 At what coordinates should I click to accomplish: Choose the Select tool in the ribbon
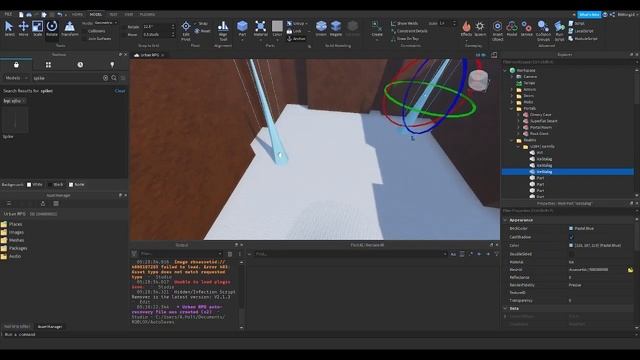9,28
